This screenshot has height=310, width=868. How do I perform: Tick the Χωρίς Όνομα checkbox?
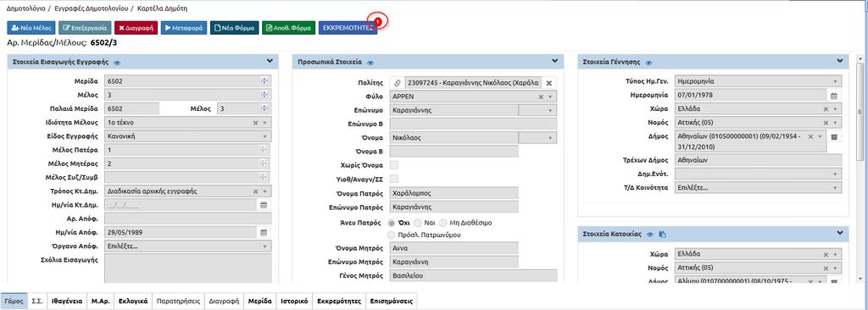coord(394,165)
